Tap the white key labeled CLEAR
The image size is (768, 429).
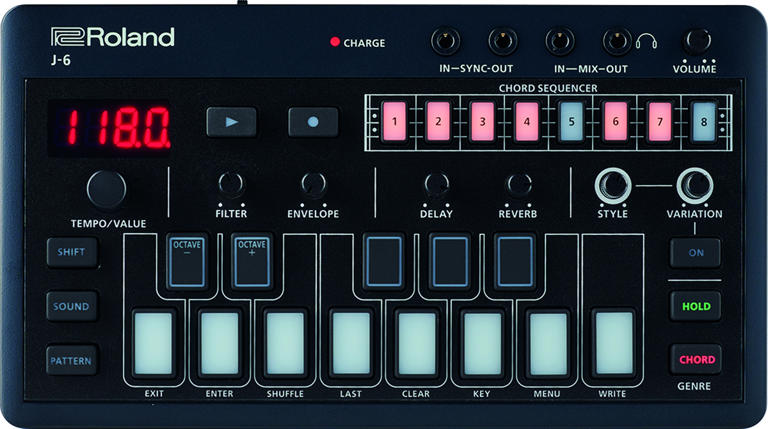(417, 343)
